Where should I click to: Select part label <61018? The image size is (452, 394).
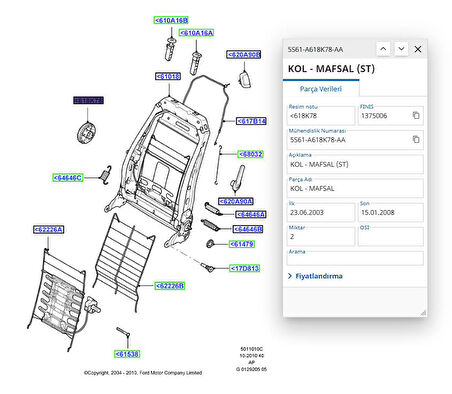[x=168, y=76]
